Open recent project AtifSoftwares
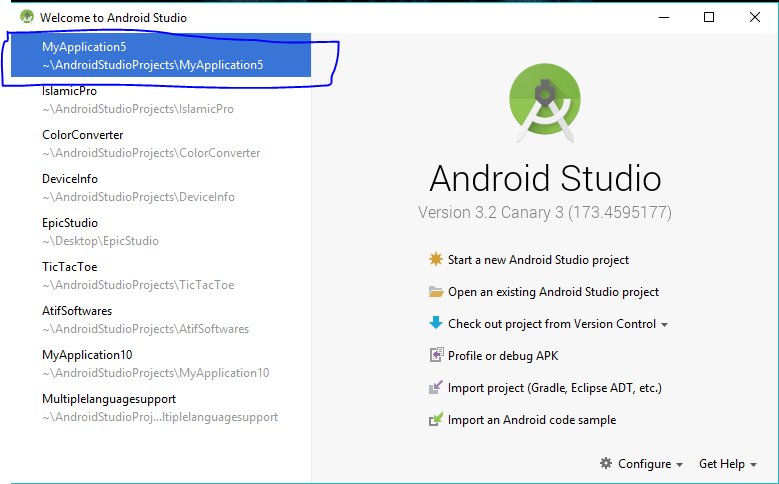The height and width of the screenshot is (484, 779). pos(161,320)
